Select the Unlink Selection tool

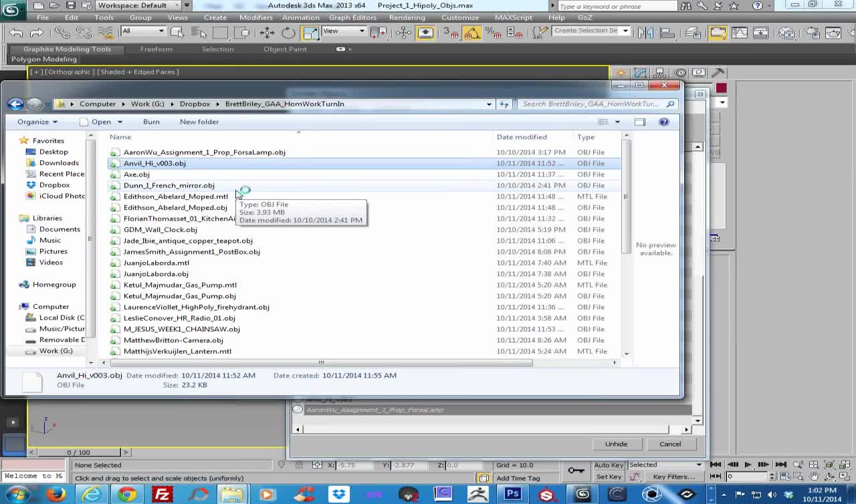pos(84,32)
